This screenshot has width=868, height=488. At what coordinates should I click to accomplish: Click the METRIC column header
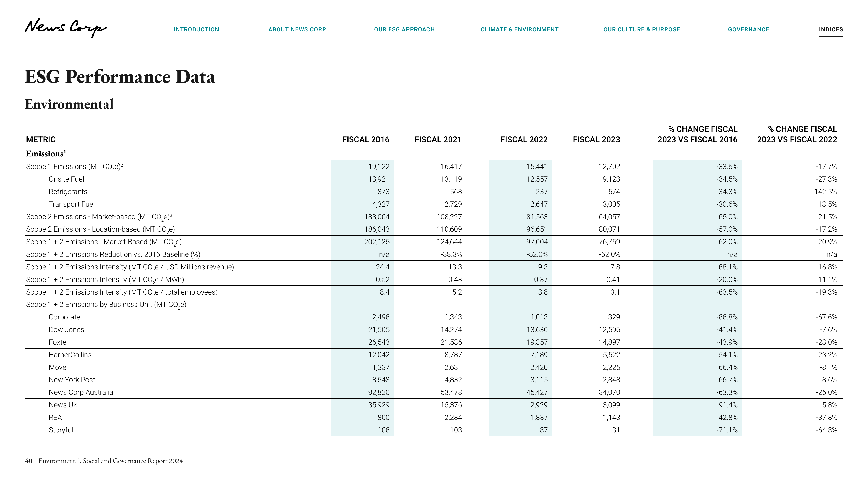tap(41, 139)
